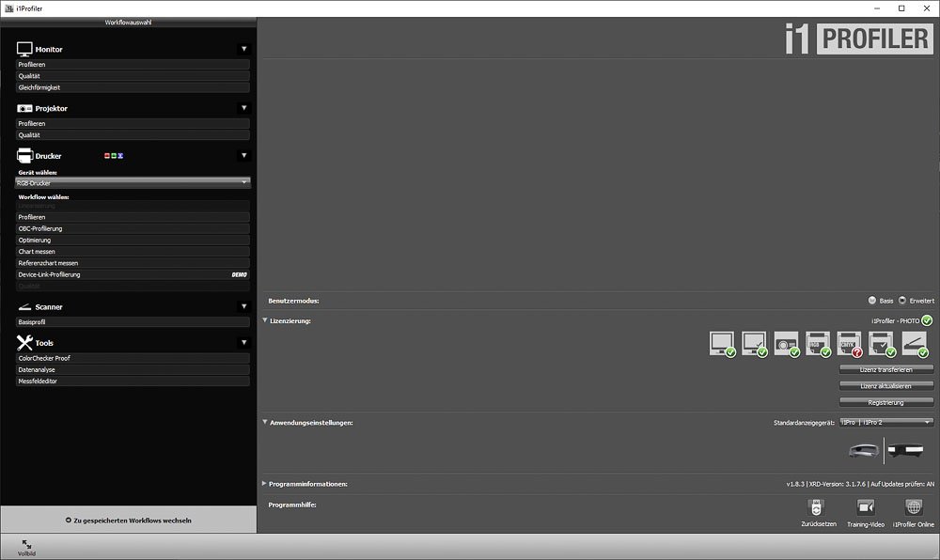Click the Workflowauswahl header

pos(128,23)
